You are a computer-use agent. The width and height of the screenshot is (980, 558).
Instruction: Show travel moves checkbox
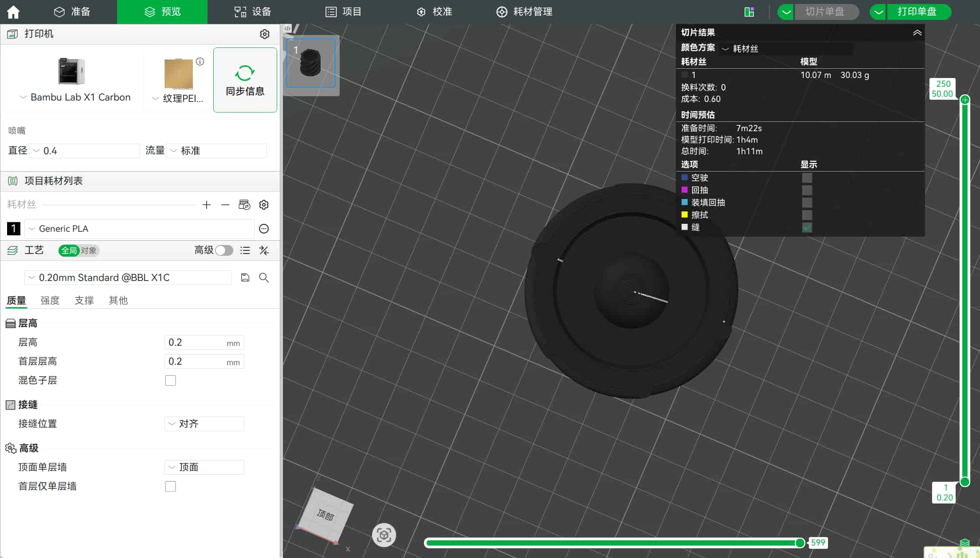tap(807, 178)
